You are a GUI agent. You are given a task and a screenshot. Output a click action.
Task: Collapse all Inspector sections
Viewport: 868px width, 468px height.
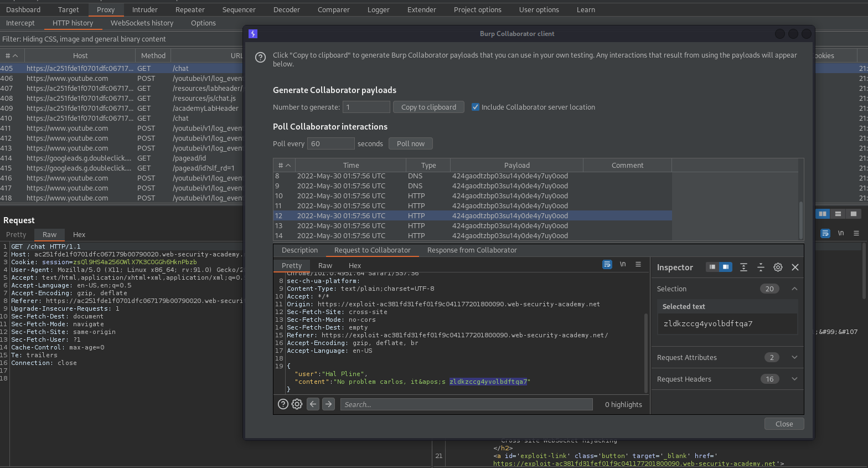tap(761, 267)
